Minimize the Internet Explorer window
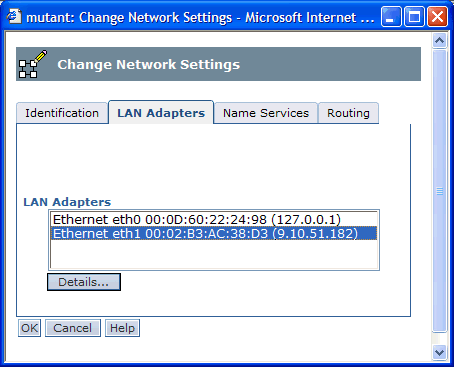Image resolution: width=454 pixels, height=367 pixels. pyautogui.click(x=391, y=17)
